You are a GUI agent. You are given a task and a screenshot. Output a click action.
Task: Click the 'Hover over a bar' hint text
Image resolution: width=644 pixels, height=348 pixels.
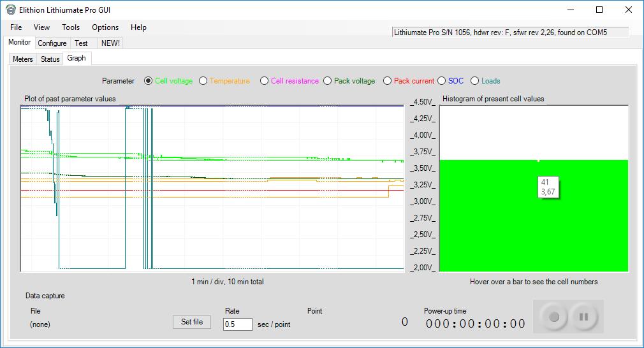pyautogui.click(x=534, y=282)
